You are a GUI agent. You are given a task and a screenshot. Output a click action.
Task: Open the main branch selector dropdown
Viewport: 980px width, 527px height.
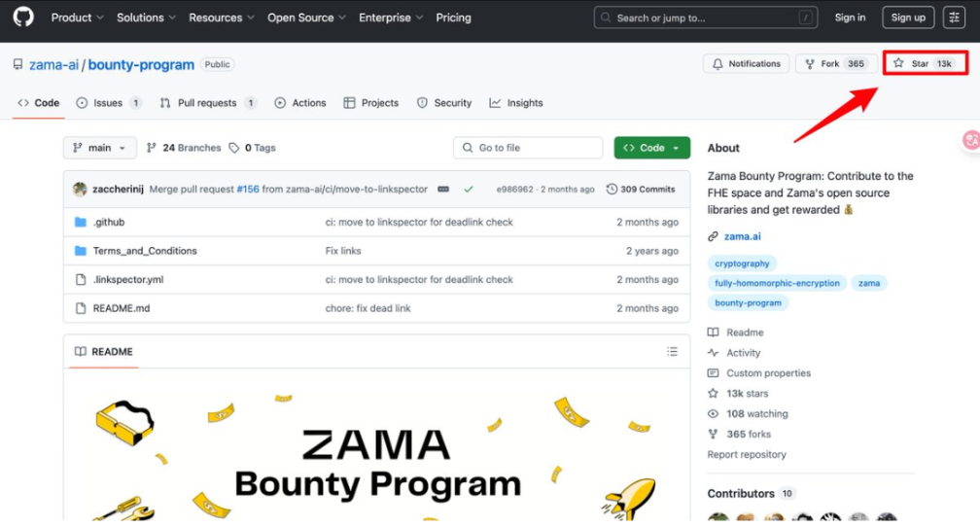(x=99, y=148)
